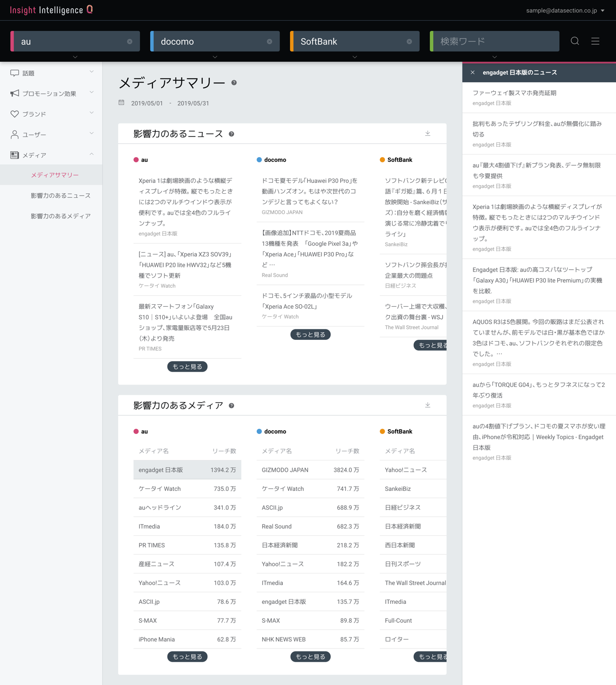The width and height of the screenshot is (616, 685).
Task: Expand options chevron below docomo keyword
Action: 215,57
